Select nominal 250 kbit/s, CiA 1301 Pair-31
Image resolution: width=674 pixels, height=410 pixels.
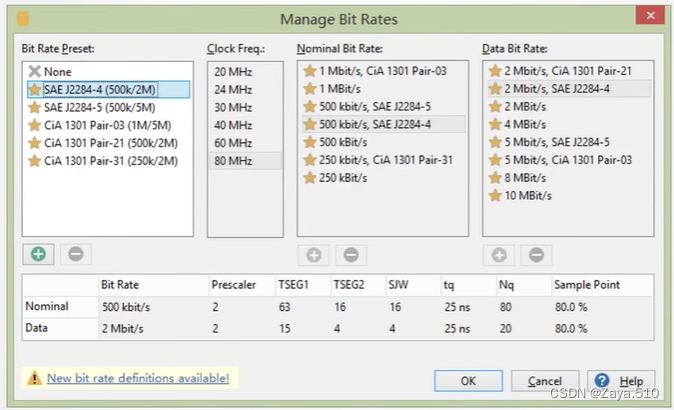[x=383, y=160]
